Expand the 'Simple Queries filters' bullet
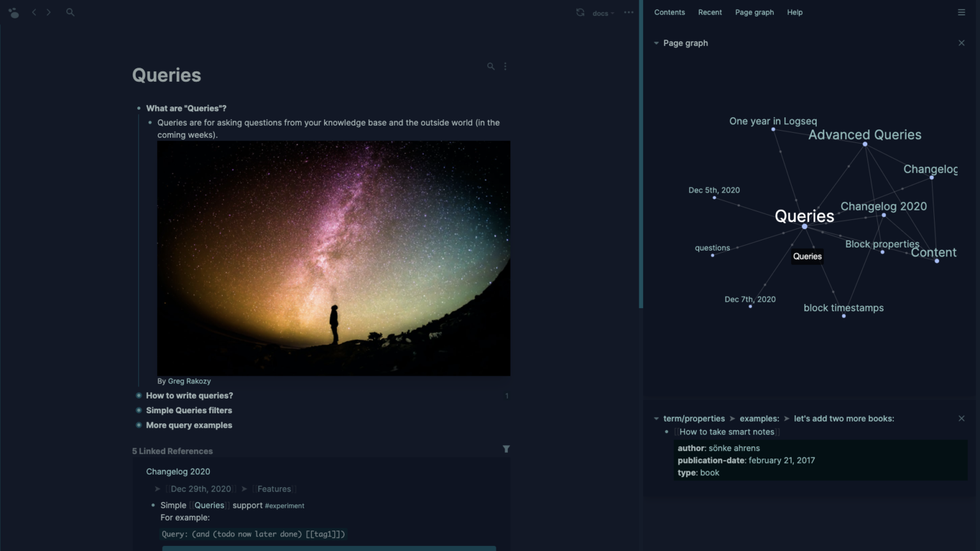 click(x=138, y=410)
